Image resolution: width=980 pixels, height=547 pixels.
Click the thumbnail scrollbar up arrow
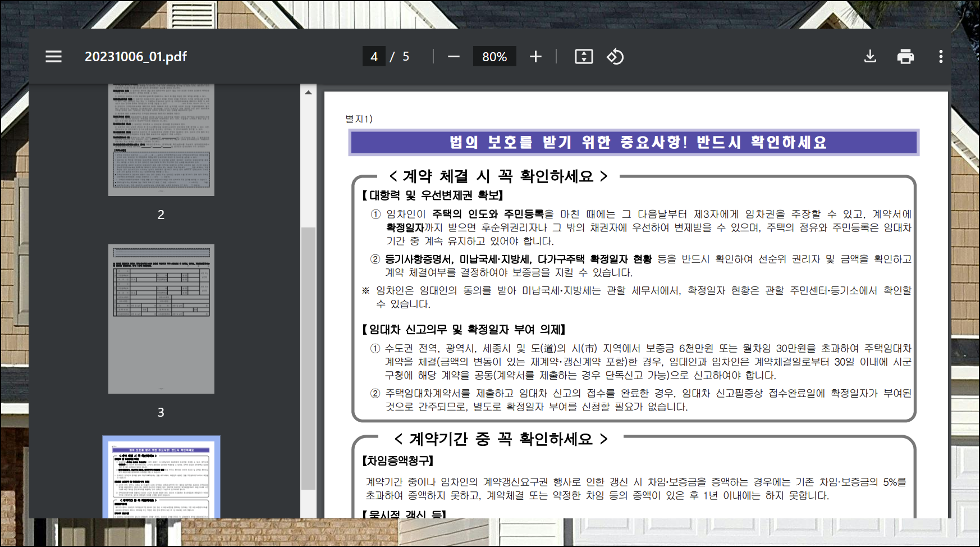(x=308, y=92)
